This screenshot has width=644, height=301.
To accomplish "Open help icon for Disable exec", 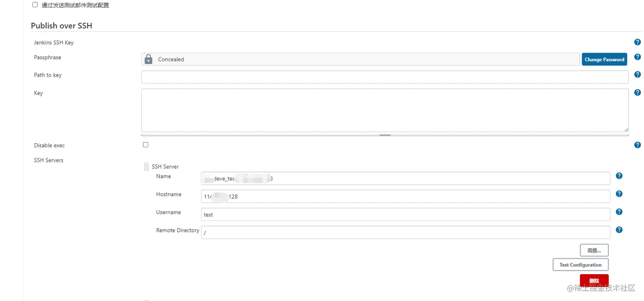I will point(637,145).
